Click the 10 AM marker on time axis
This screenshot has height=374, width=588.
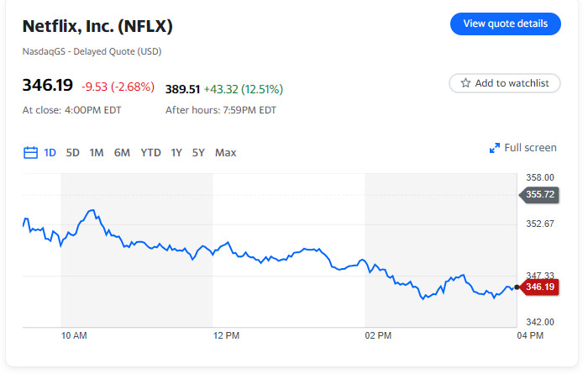coord(74,336)
